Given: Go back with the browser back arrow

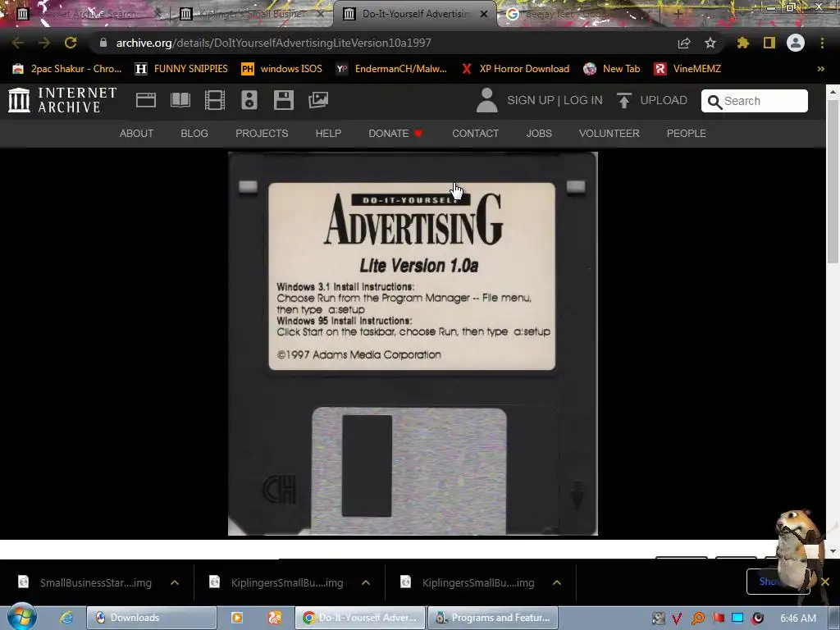Looking at the screenshot, I should (x=18, y=43).
